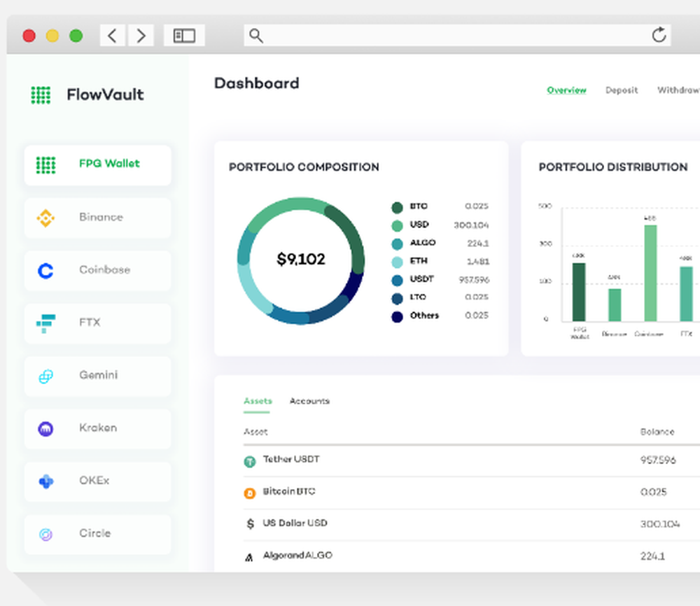Click the "LTC" label in the composition legend

(x=418, y=297)
